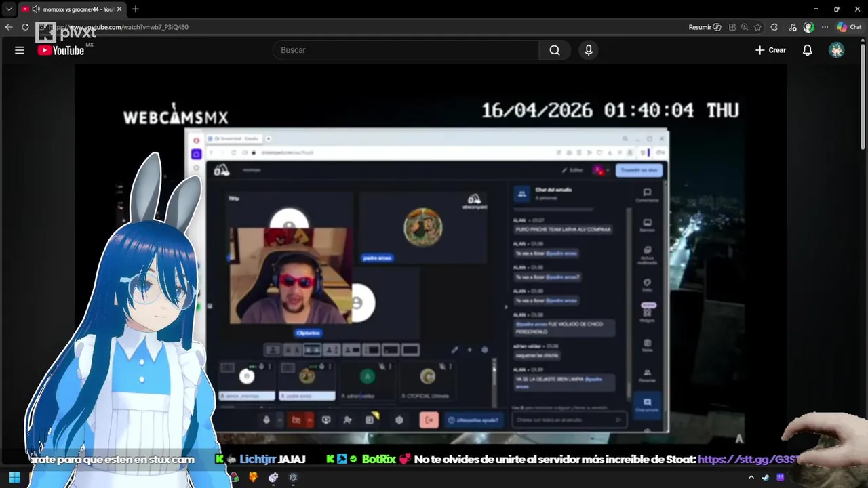Click Transmitir en vivo in the studio window
This screenshot has height=488, width=868.
(x=639, y=170)
